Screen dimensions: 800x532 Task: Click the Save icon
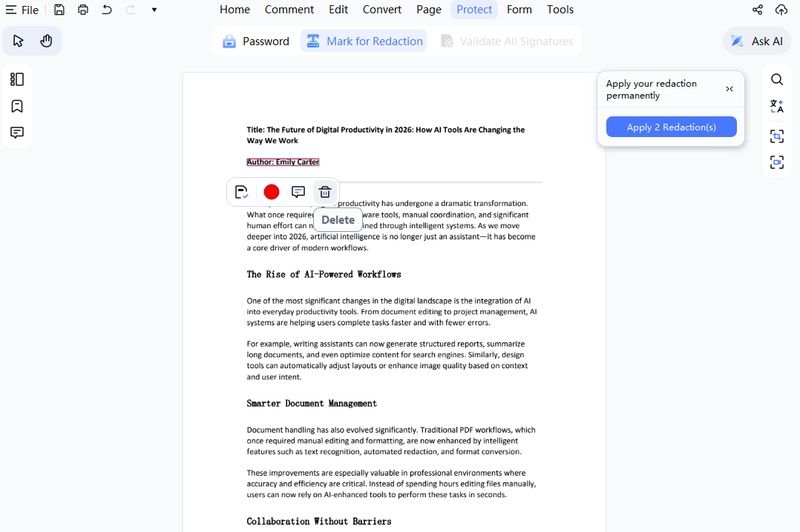point(59,10)
